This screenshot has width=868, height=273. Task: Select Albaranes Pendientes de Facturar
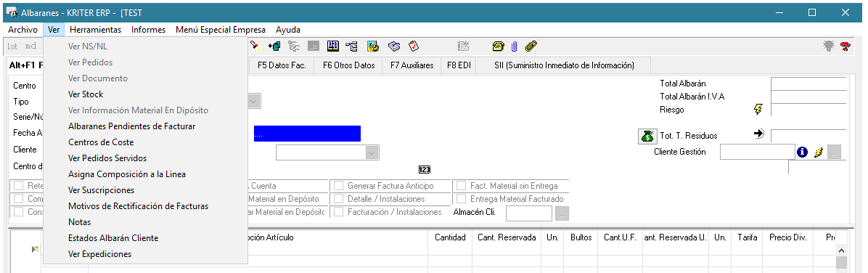[x=145, y=126]
